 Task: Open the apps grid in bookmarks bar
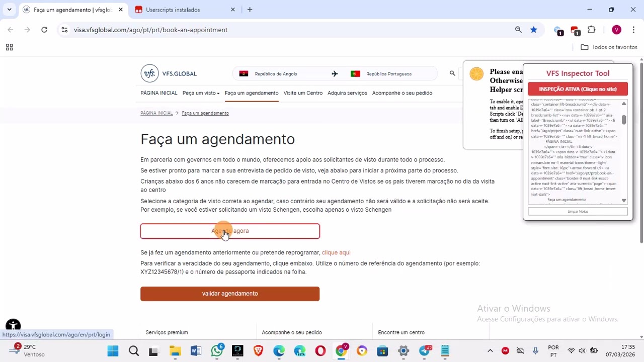(x=9, y=47)
